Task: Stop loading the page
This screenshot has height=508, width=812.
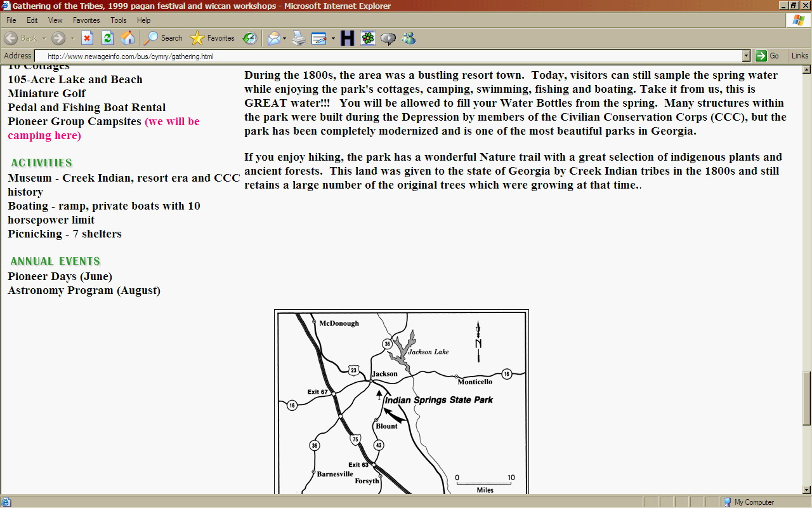Action: tap(88, 38)
